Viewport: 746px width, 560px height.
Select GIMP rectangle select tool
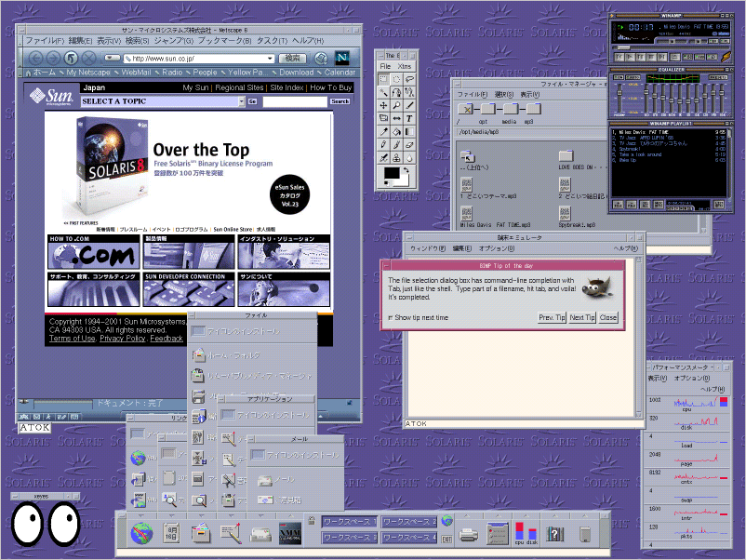tap(383, 79)
